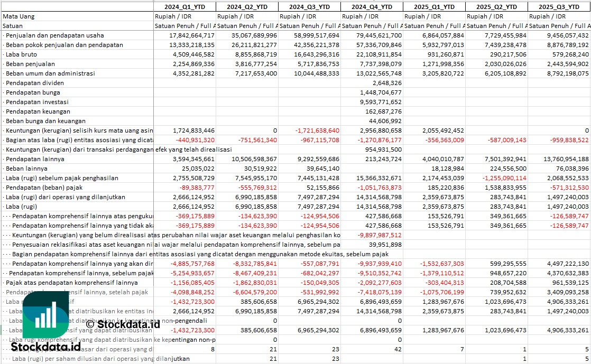Select the 2024_Q2_YTD column header
The height and width of the screenshot is (364, 591).
247,7
